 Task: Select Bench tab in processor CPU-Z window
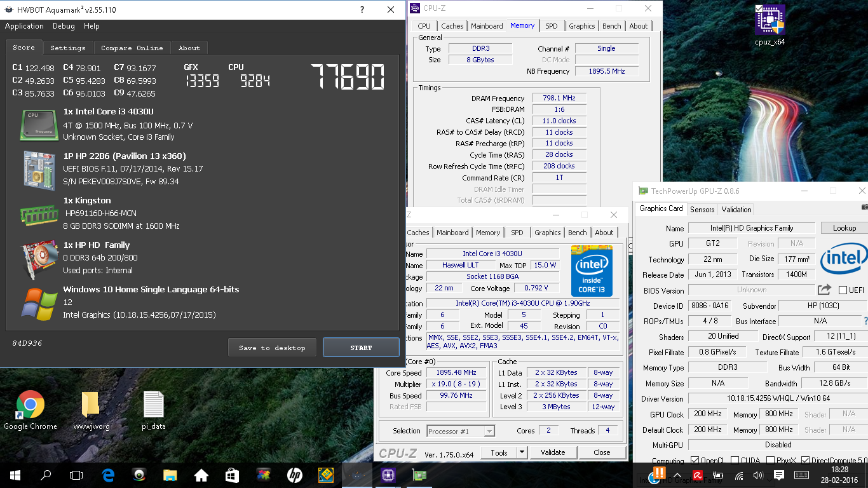pyautogui.click(x=577, y=233)
